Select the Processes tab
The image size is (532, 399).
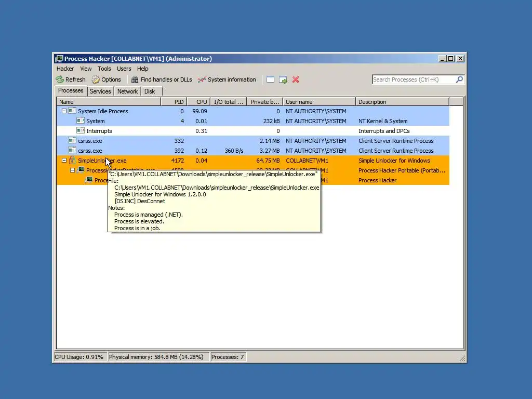point(71,90)
